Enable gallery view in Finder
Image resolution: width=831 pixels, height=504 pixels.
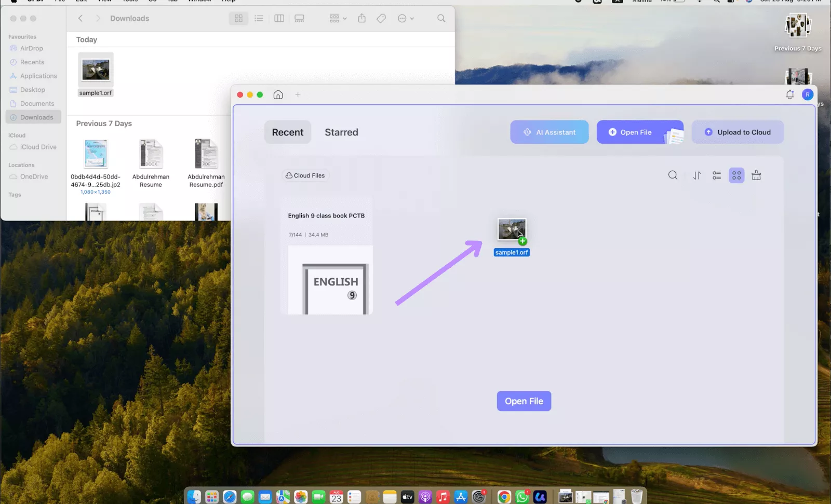point(299,18)
